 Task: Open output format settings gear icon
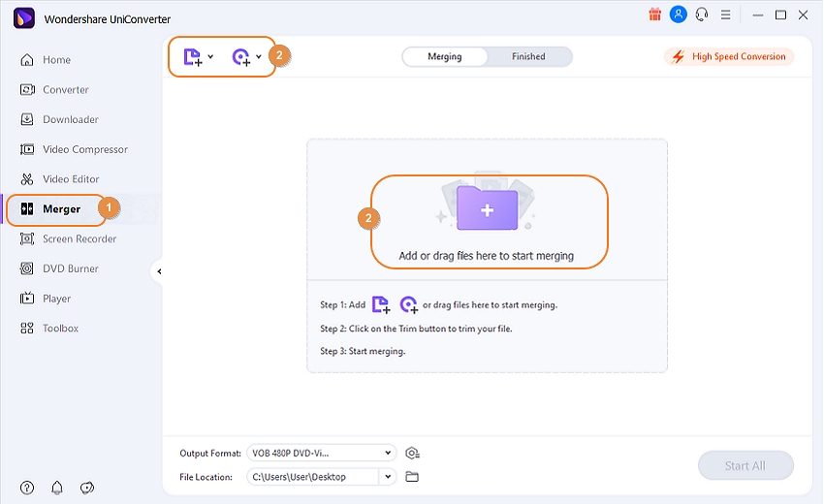click(x=413, y=453)
